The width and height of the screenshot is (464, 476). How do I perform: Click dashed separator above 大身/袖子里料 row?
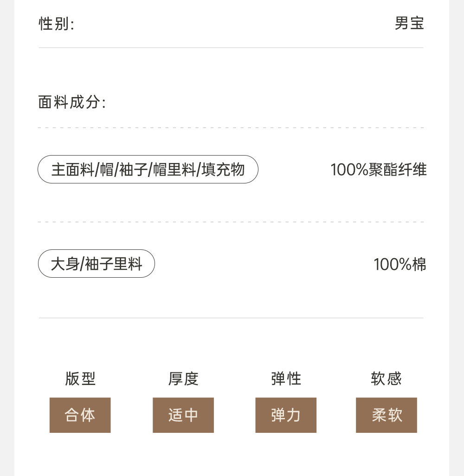click(x=231, y=222)
